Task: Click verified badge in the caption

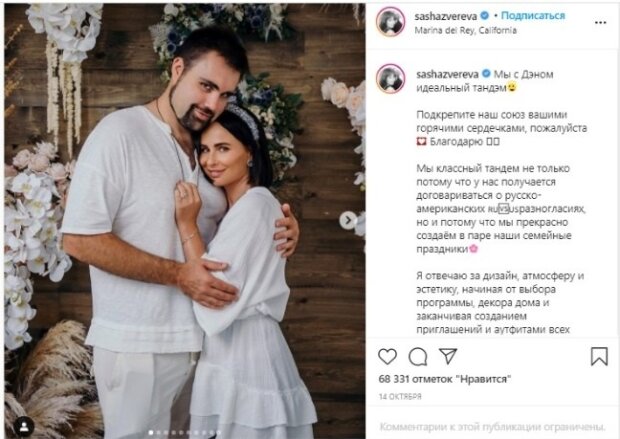Action: (x=486, y=74)
